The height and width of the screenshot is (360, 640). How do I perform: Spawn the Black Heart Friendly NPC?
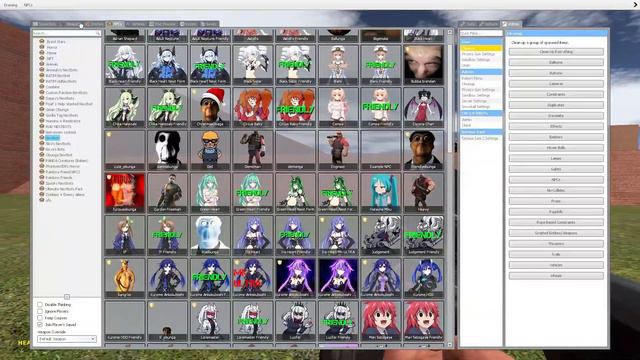click(x=124, y=64)
